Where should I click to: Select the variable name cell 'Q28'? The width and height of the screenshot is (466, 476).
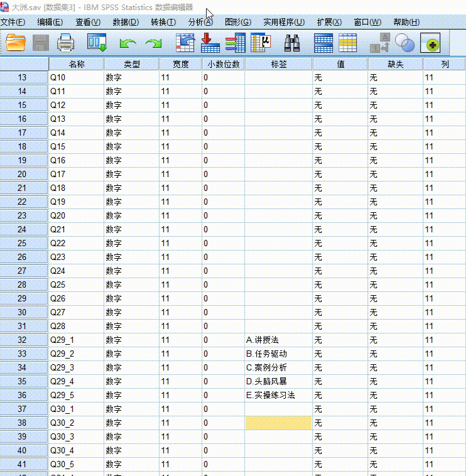click(x=76, y=327)
